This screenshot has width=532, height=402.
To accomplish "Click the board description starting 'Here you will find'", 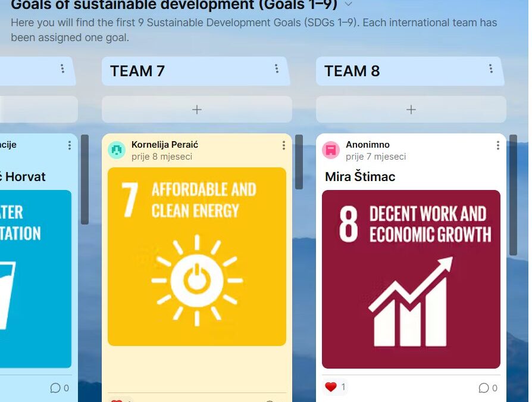I will [x=254, y=30].
